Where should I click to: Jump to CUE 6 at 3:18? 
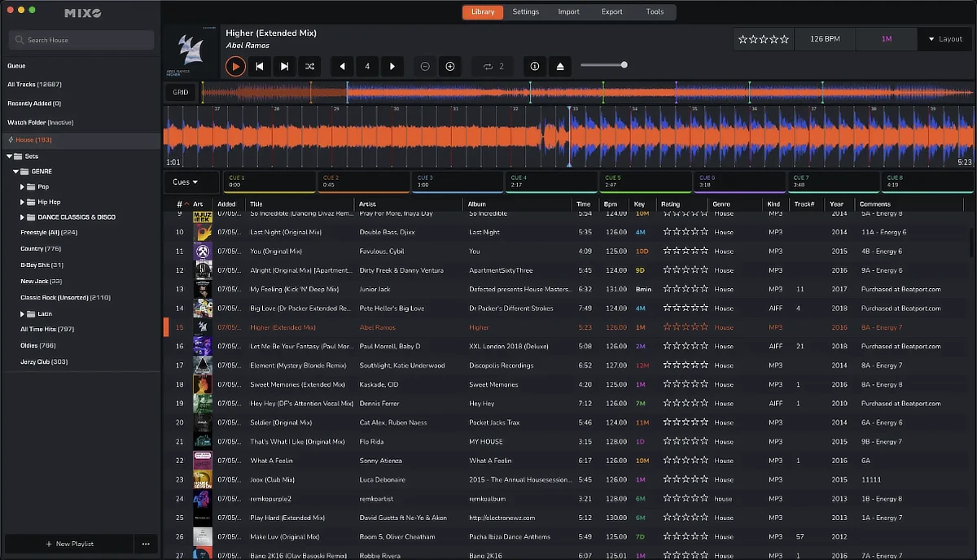(x=739, y=182)
